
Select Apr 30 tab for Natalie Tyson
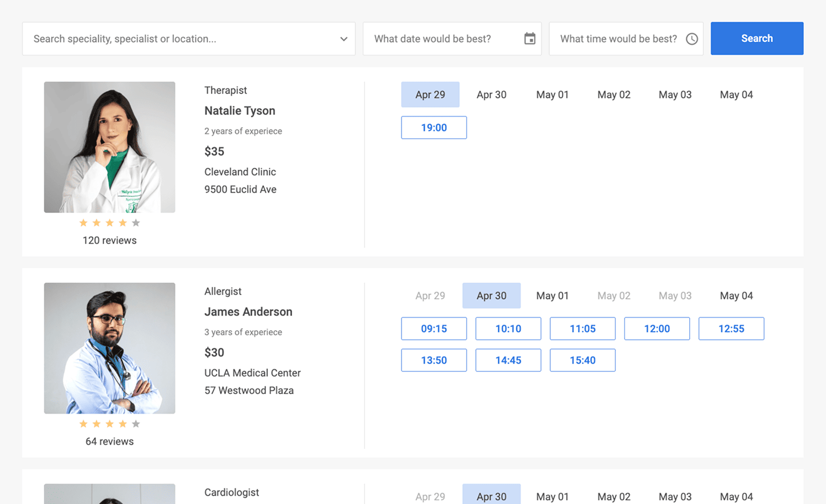click(491, 94)
